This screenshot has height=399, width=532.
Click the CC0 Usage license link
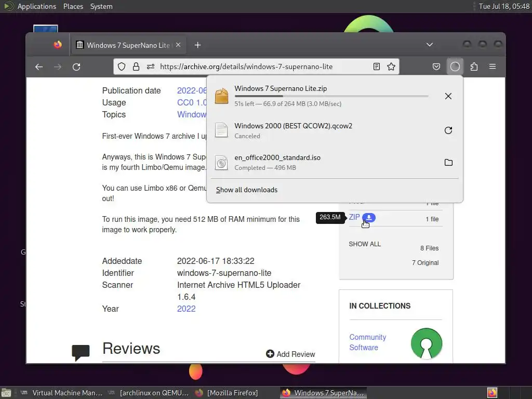click(192, 102)
